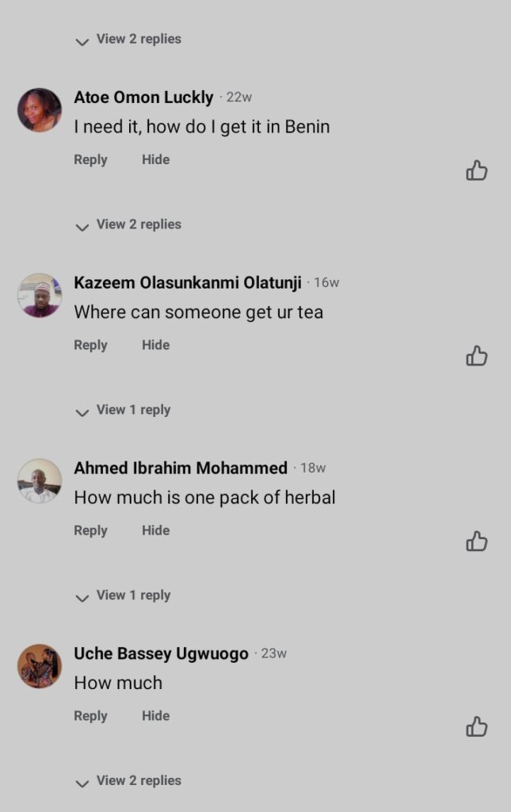Screen dimensions: 511x812
Task: Like Kazeem Olasunkanmi Olatunji's comment
Action: [476, 356]
